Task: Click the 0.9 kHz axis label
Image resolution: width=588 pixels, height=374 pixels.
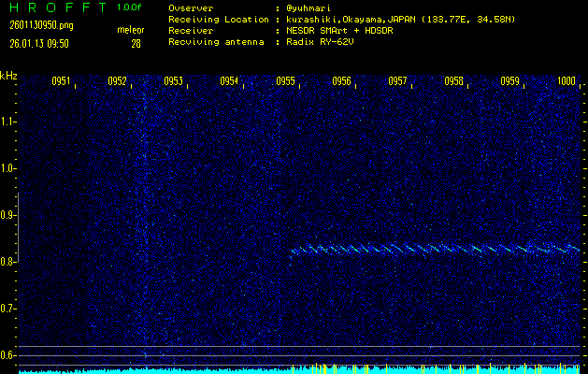Action: 8,215
